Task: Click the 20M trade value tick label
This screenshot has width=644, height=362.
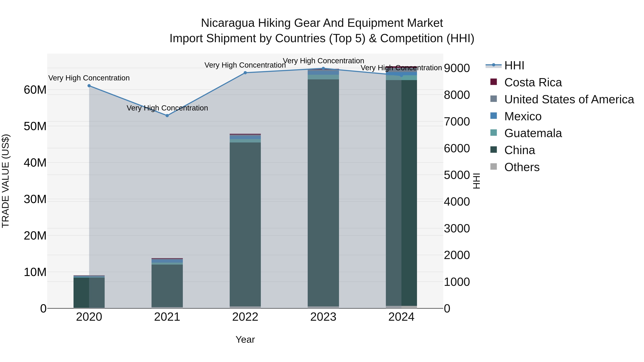Action: point(35,236)
